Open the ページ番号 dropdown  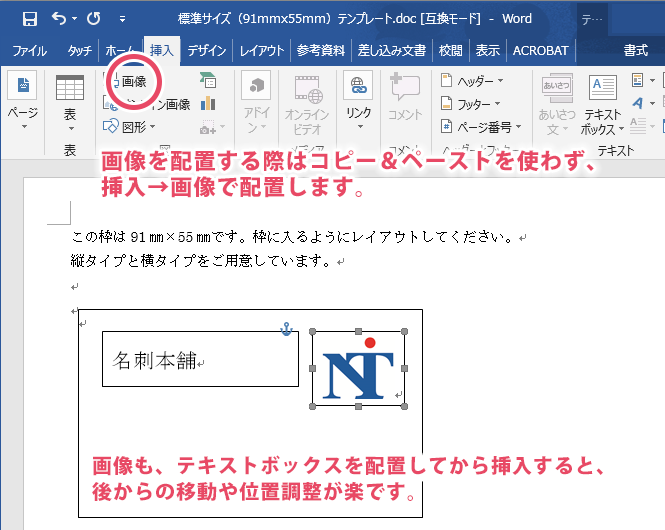pyautogui.click(x=481, y=127)
